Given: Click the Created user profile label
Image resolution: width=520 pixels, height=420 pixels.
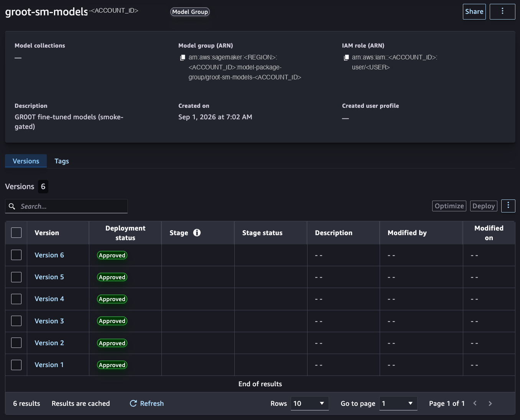Looking at the screenshot, I should coord(370,106).
